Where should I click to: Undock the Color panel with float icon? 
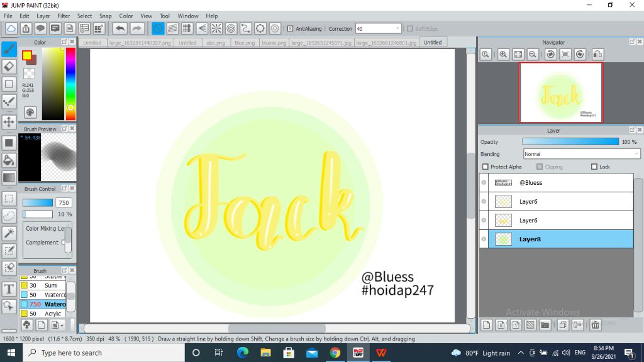65,42
